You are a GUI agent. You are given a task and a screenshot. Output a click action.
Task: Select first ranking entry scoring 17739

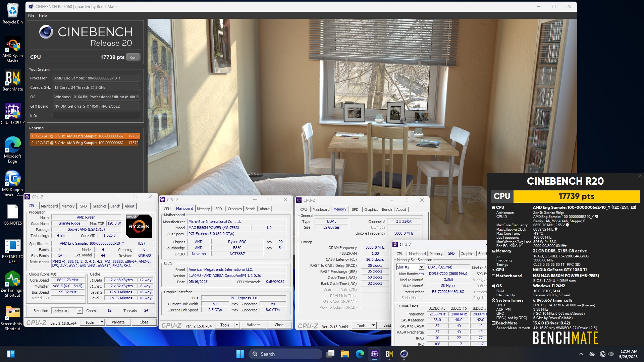coord(85,136)
